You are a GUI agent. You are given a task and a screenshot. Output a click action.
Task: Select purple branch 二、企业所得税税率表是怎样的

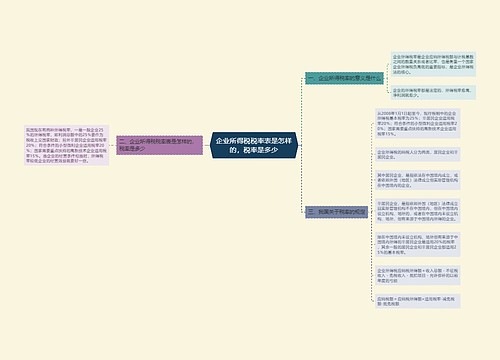click(x=160, y=145)
